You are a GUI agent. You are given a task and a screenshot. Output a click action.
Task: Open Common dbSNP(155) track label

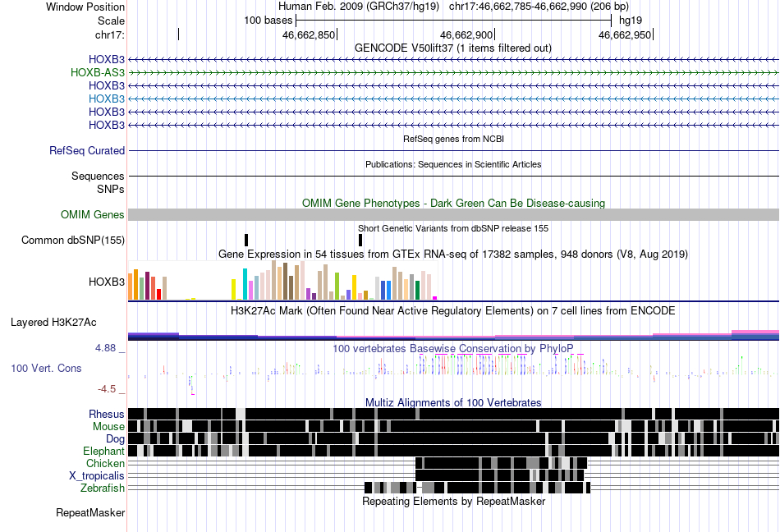tap(73, 241)
